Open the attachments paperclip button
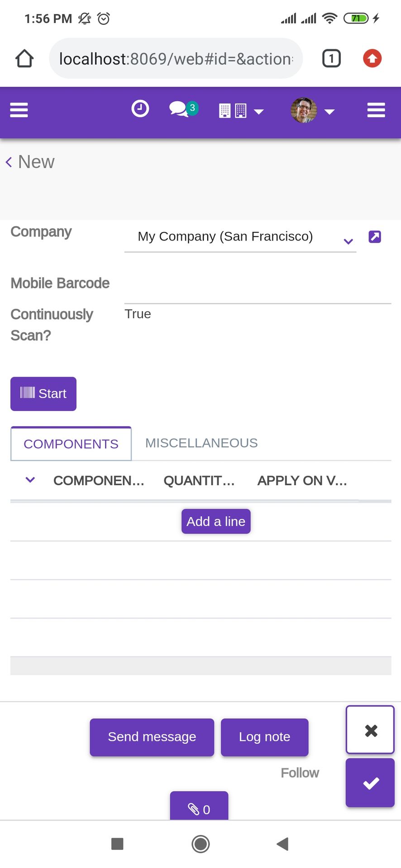This screenshot has height=868, width=401. point(199,808)
